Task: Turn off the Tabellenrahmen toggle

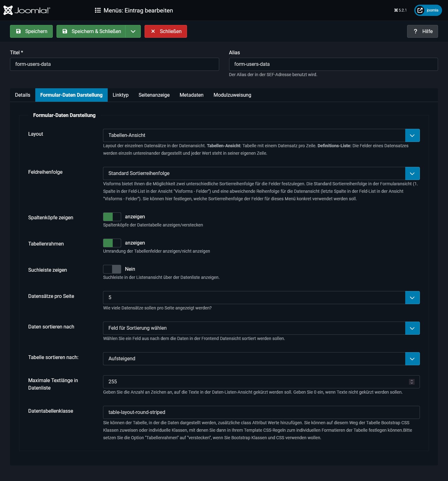Action: coord(112,243)
